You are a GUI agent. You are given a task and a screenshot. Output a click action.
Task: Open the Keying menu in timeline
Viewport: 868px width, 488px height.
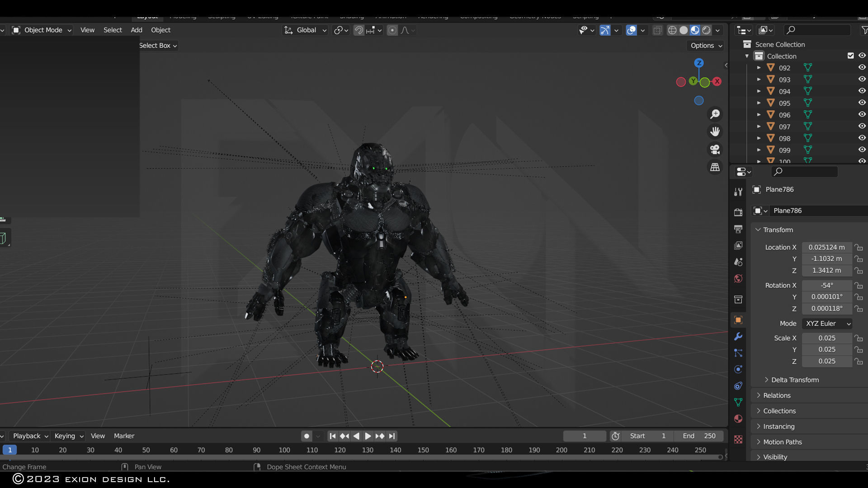coord(69,436)
